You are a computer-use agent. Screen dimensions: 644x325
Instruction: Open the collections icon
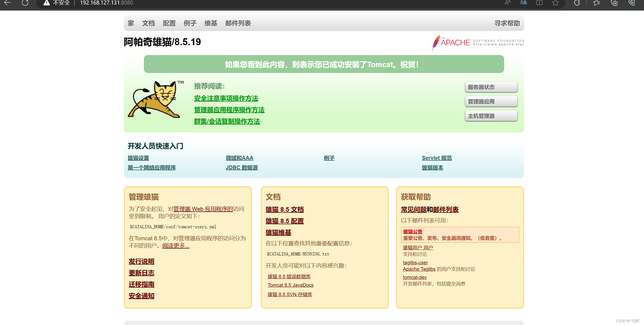[x=614, y=3]
